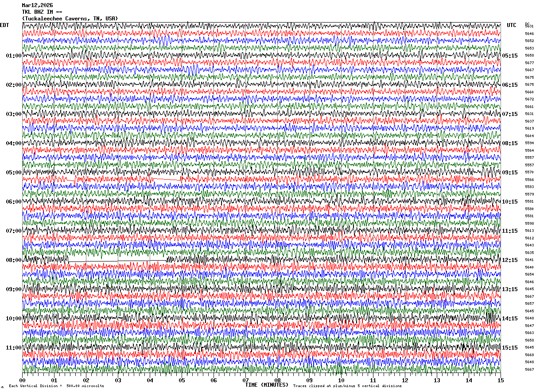This screenshot has width=536, height=392.
Task: Click the 14:15 UTC row label
Action: (510, 319)
